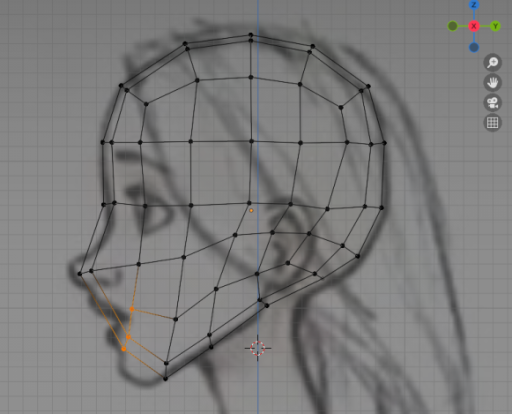Viewport: 512px width, 414px height.
Task: Click the negative Z axis gizmo circle
Action: tap(474, 47)
